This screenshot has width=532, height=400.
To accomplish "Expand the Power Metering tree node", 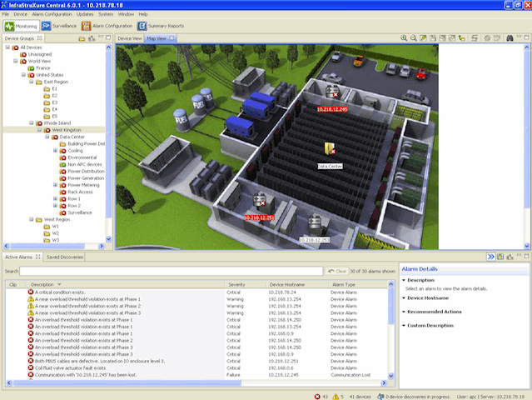I will click(x=55, y=185).
